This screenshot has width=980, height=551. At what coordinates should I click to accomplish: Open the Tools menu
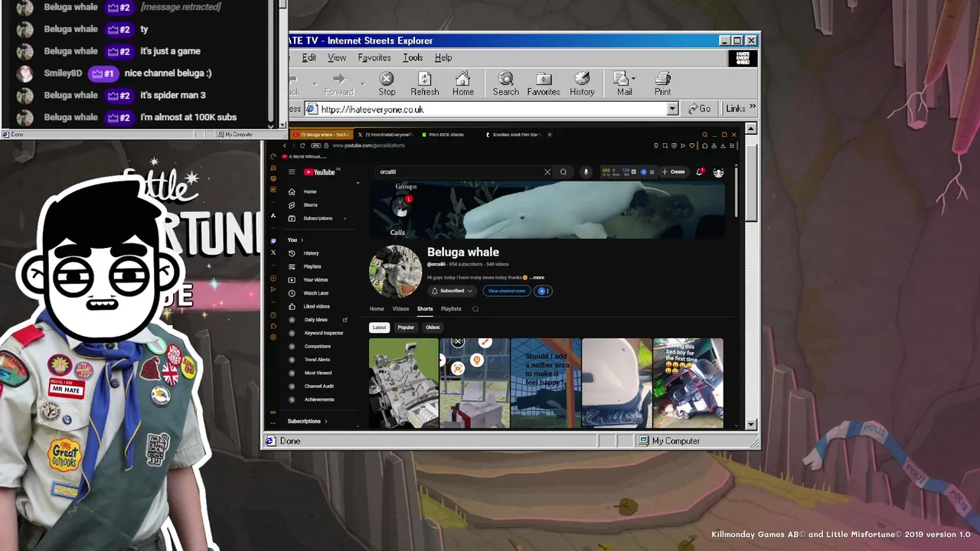413,57
